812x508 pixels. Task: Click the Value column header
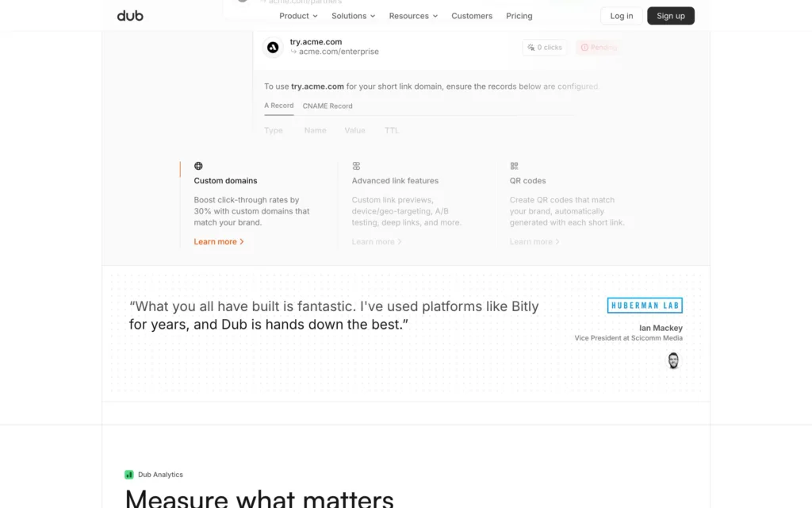tap(354, 131)
